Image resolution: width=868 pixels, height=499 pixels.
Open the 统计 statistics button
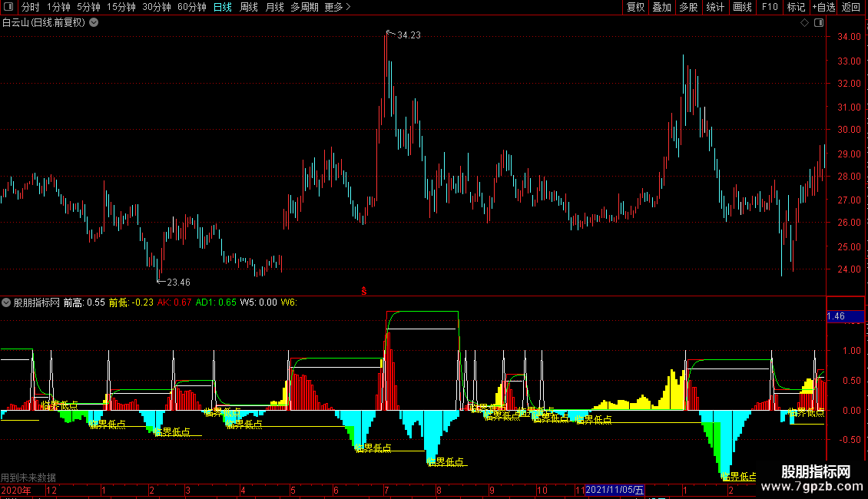point(715,7)
